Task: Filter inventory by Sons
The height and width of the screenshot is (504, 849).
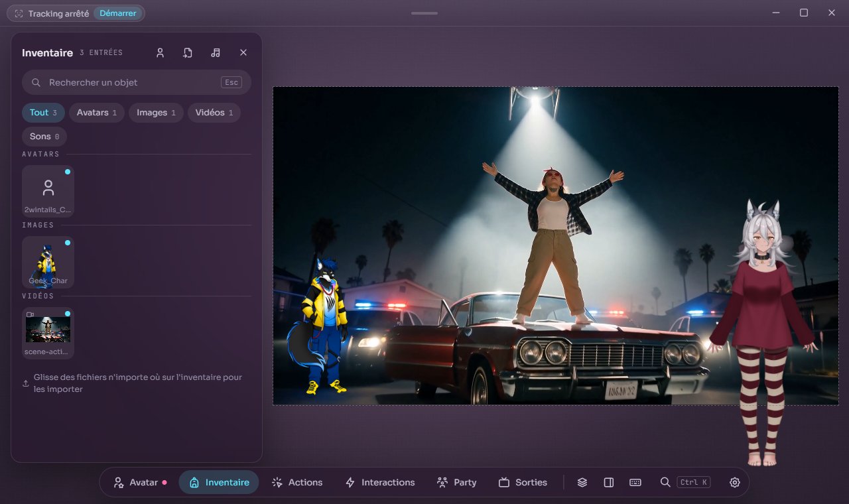Action: click(x=44, y=137)
